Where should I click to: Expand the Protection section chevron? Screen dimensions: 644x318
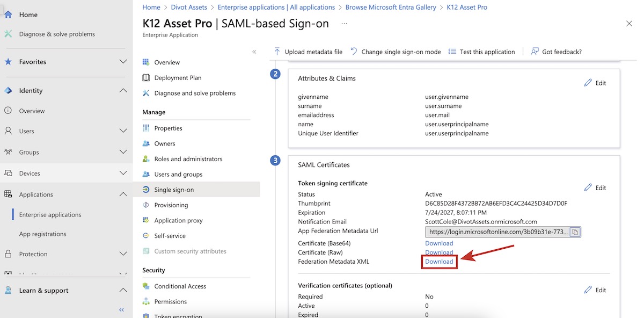[x=123, y=254]
